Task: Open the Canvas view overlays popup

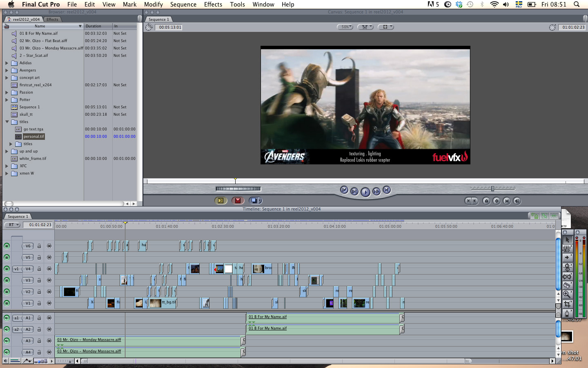Action: coord(386,27)
